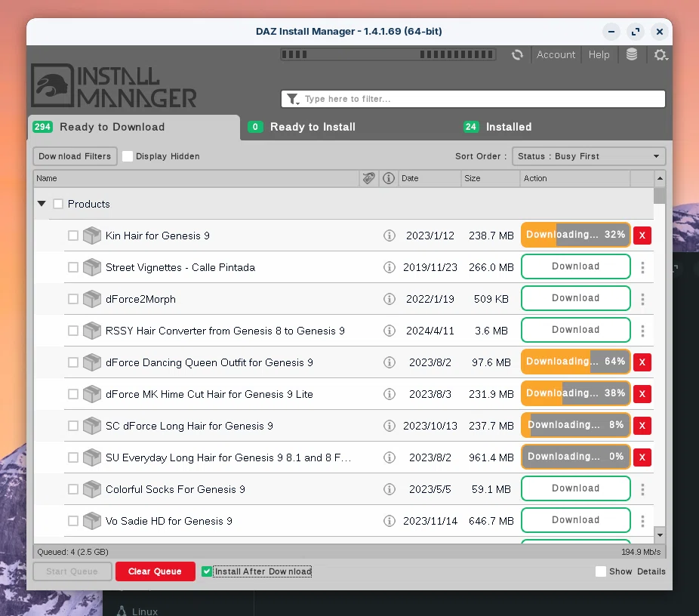
Task: Click Kin Hair 32% download progress bar
Action: click(x=575, y=235)
